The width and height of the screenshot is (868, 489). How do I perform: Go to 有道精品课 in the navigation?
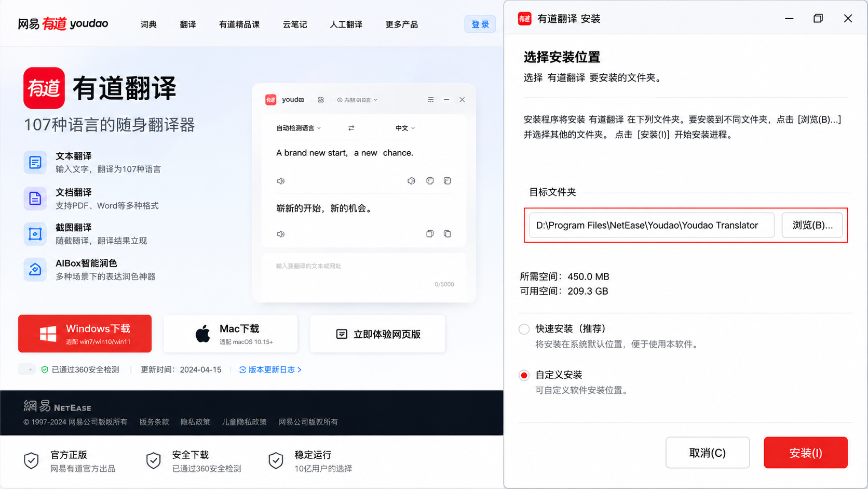(x=239, y=24)
